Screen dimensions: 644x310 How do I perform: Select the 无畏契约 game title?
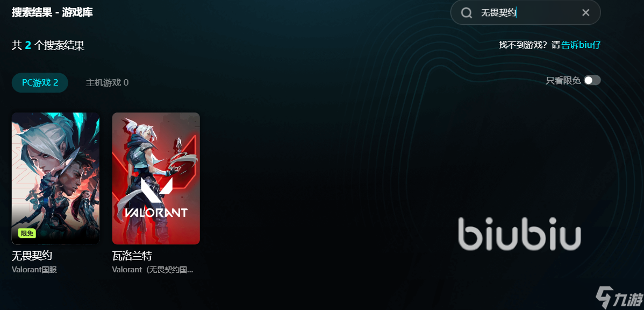[32, 256]
